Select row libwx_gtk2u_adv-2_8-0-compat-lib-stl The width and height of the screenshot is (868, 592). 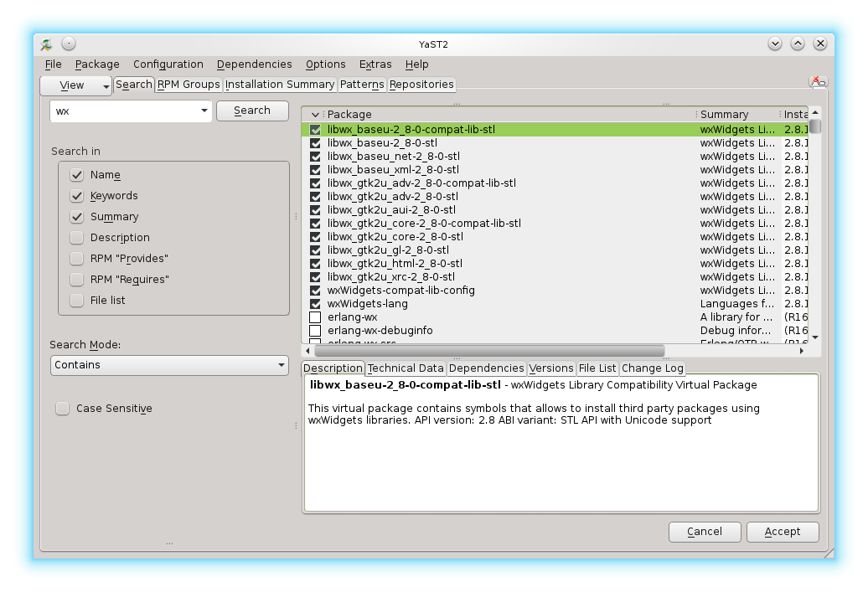555,183
